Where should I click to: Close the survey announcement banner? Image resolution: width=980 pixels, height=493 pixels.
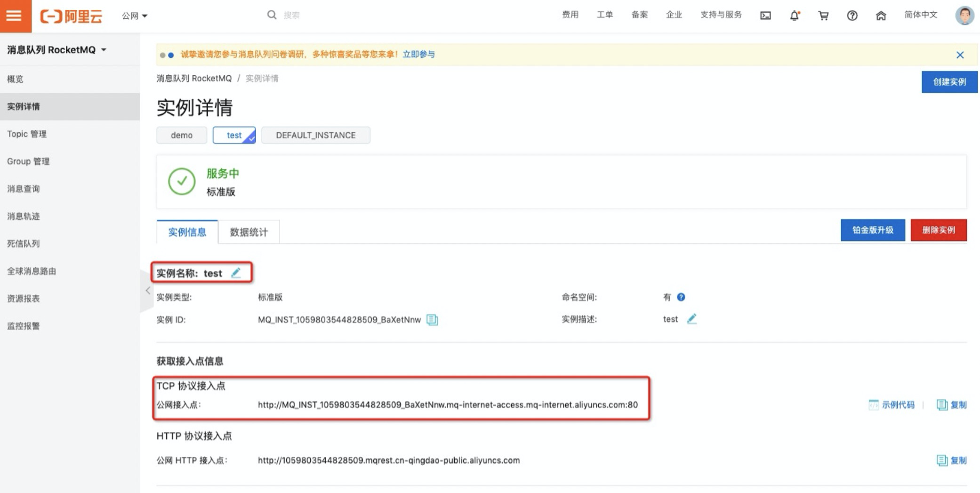(x=960, y=55)
